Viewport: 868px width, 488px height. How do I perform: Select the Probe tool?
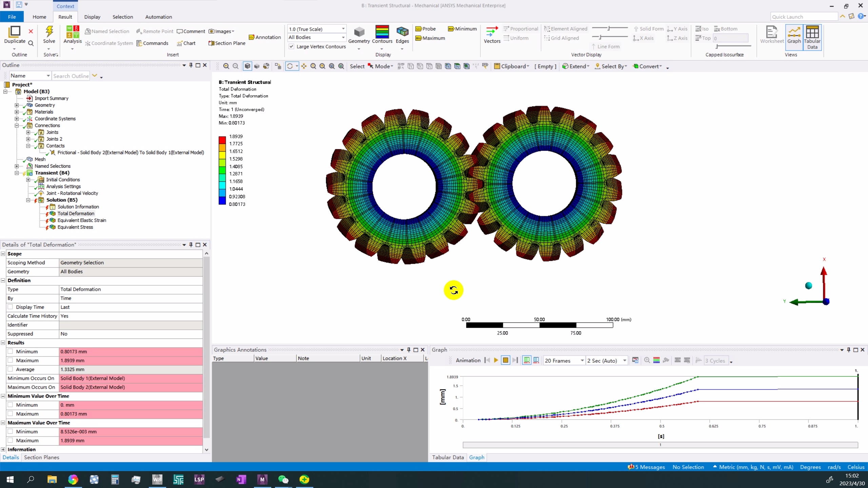(426, 29)
